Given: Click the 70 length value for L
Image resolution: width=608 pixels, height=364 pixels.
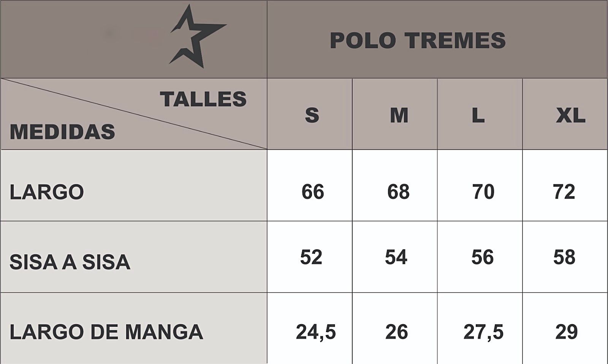Looking at the screenshot, I should pos(483,192).
